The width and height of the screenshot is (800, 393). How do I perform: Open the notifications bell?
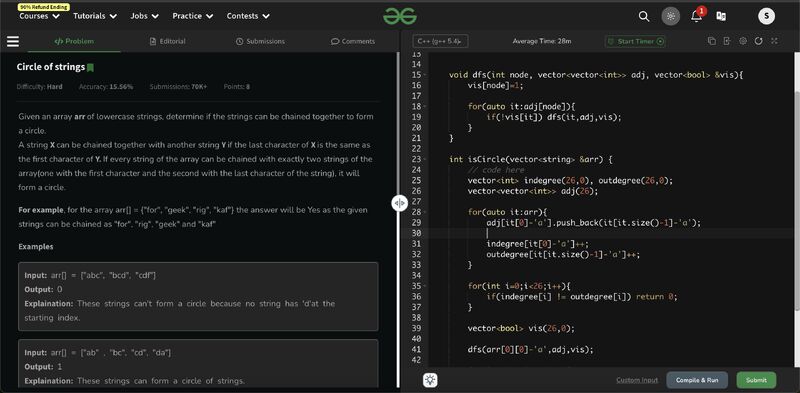pyautogui.click(x=696, y=16)
